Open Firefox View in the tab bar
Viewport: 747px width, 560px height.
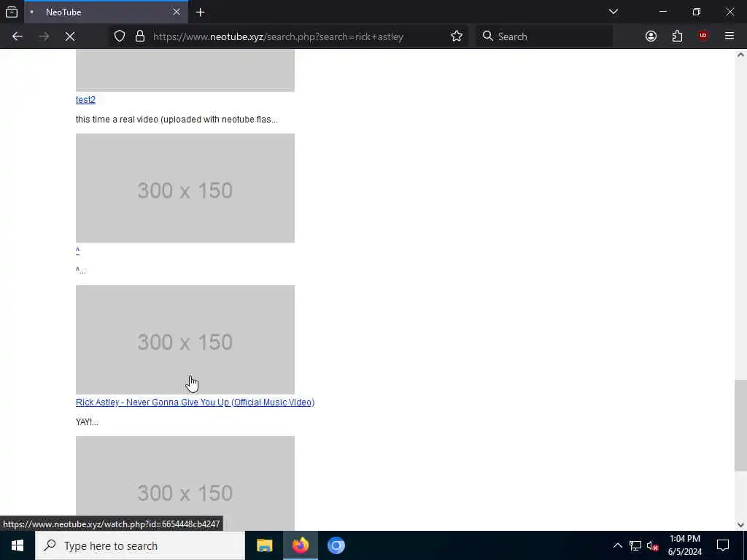click(12, 12)
